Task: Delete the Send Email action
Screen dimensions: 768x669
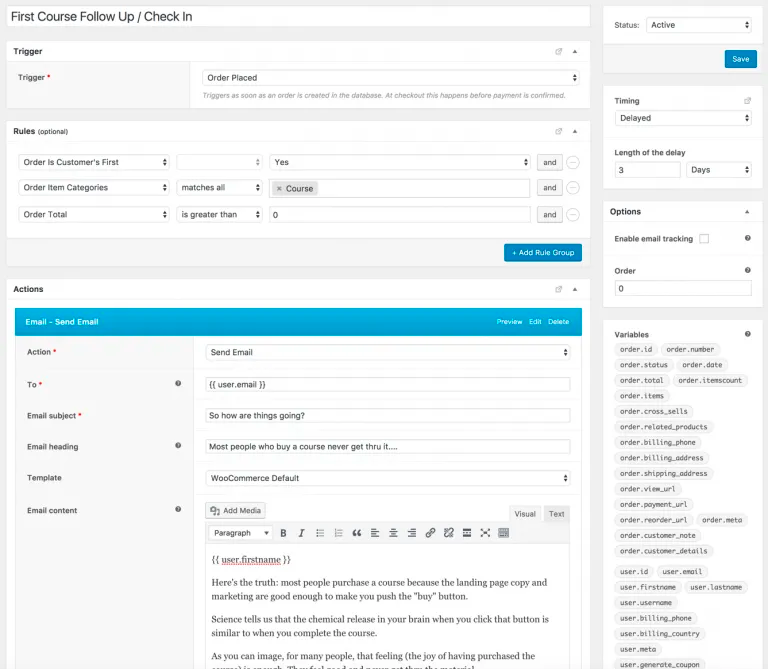Action: click(x=558, y=322)
